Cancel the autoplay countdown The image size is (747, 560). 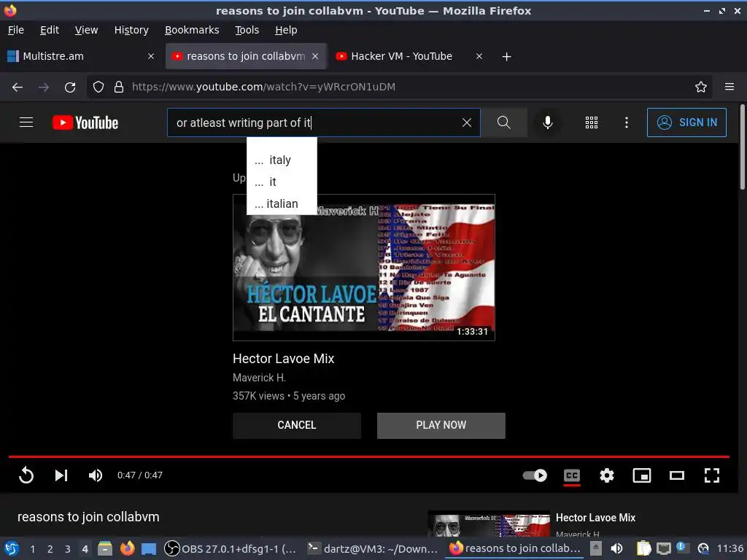click(297, 425)
